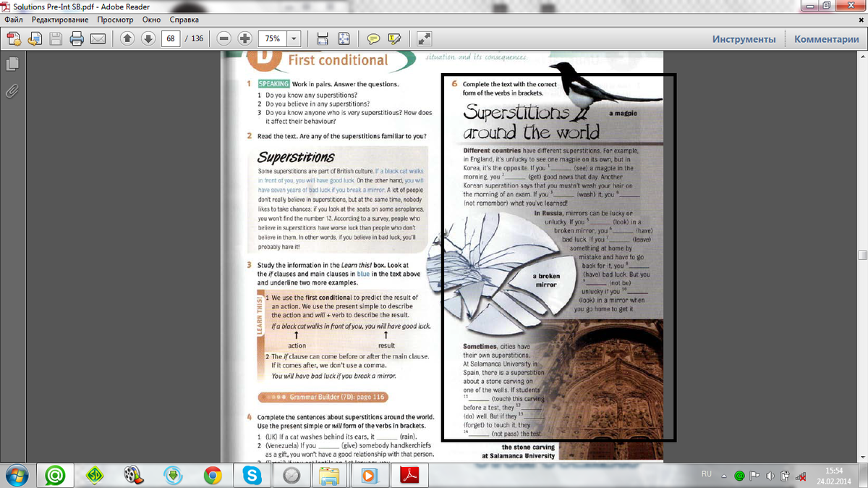
Task: Click the green SPEAKING label
Action: (x=273, y=84)
